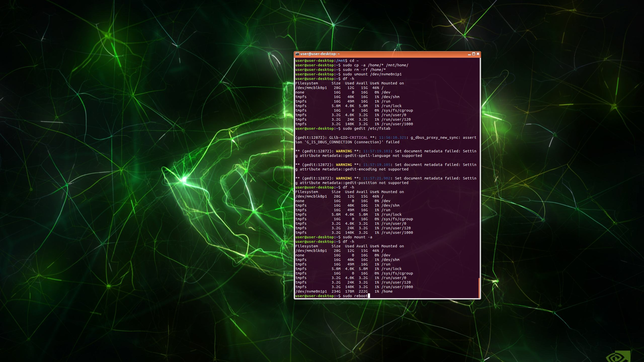Click the timestamp '11:57:19.103'
This screenshot has width=644, height=362.
coord(377,151)
